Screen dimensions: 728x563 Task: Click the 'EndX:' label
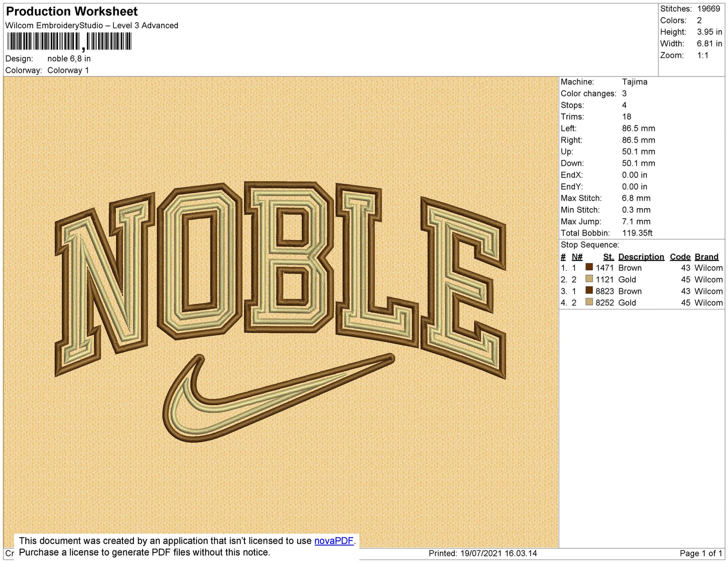pyautogui.click(x=572, y=175)
